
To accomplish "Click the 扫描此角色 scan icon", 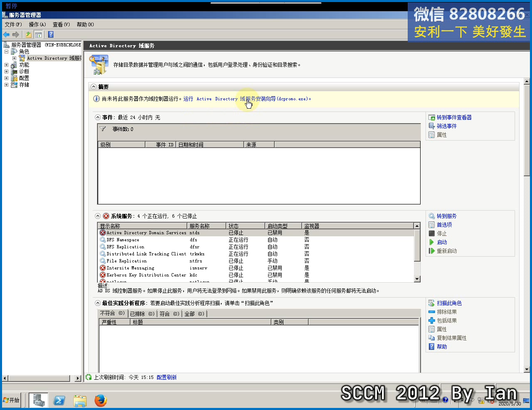I will [x=431, y=303].
